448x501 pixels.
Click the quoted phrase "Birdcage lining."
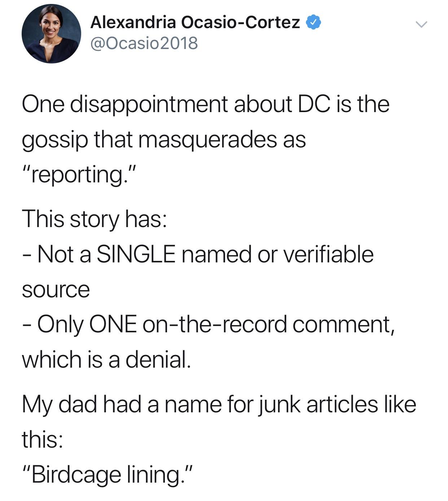pyautogui.click(x=108, y=475)
